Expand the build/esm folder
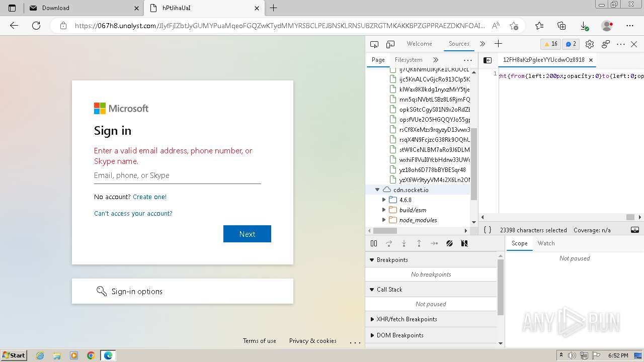This screenshot has height=362, width=644. [x=384, y=210]
